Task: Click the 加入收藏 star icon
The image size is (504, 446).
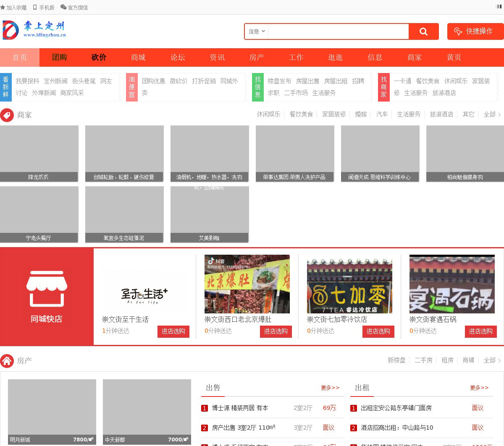Action: coord(3,8)
